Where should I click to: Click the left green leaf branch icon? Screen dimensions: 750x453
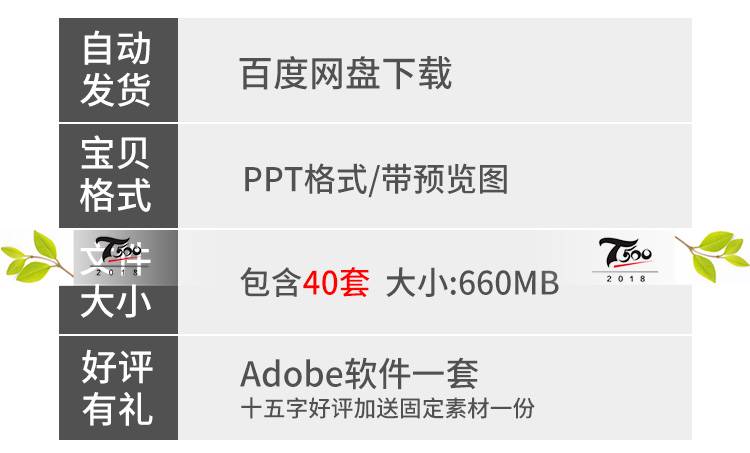click(x=36, y=256)
